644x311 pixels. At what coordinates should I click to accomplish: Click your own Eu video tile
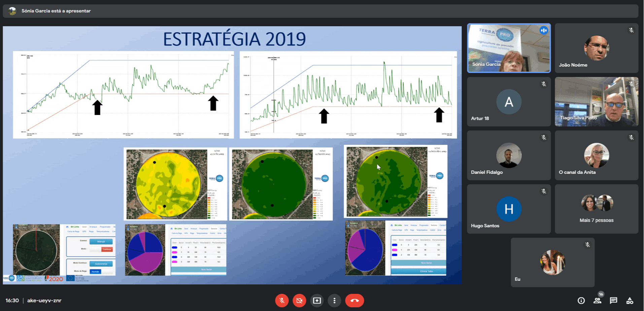coord(552,262)
